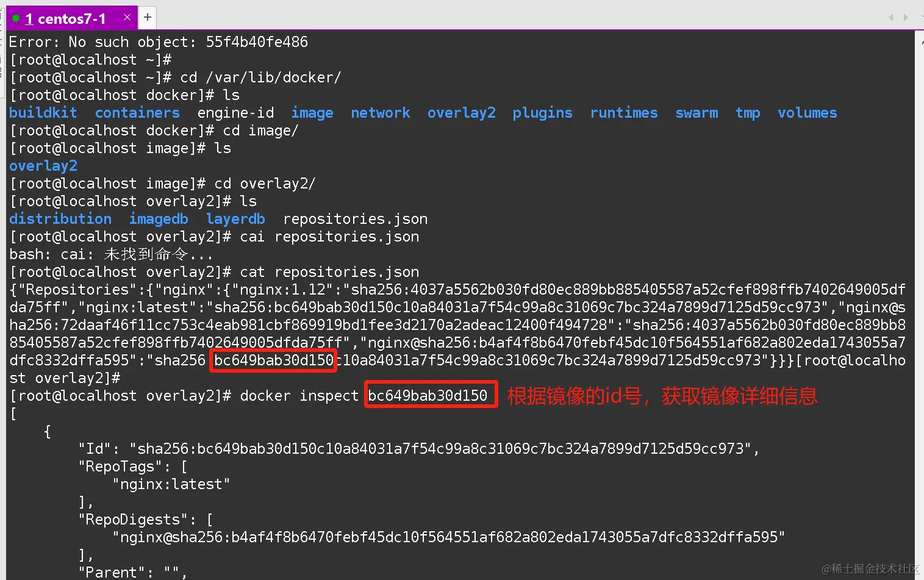
Task: Click 'repositories.json' in the ls output row
Action: [356, 219]
